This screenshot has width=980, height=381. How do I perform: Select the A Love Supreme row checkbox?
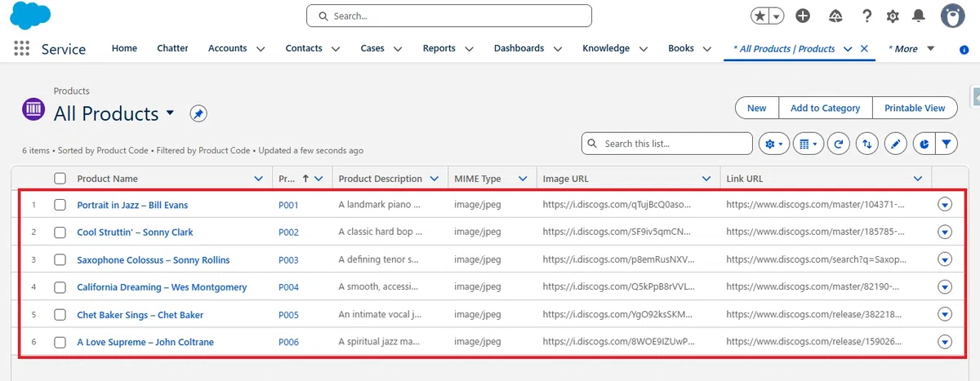coord(60,343)
